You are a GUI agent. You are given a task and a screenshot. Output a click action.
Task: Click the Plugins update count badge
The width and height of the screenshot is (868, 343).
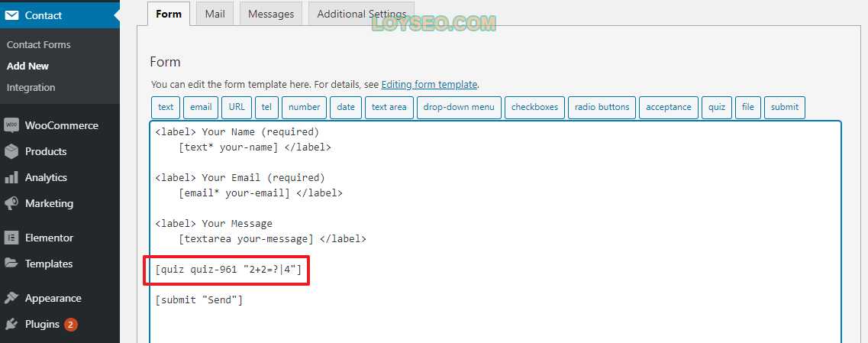click(70, 324)
